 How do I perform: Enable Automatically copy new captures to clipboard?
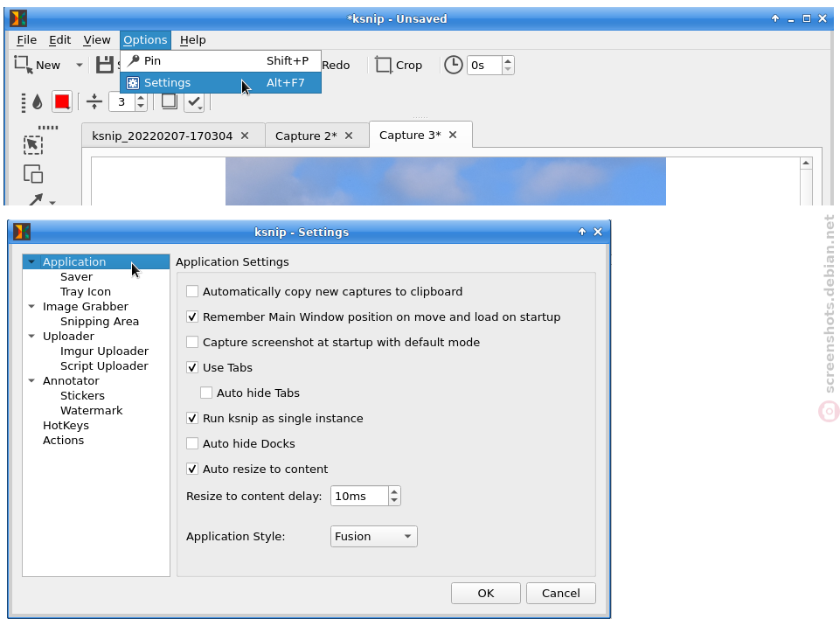coord(192,291)
